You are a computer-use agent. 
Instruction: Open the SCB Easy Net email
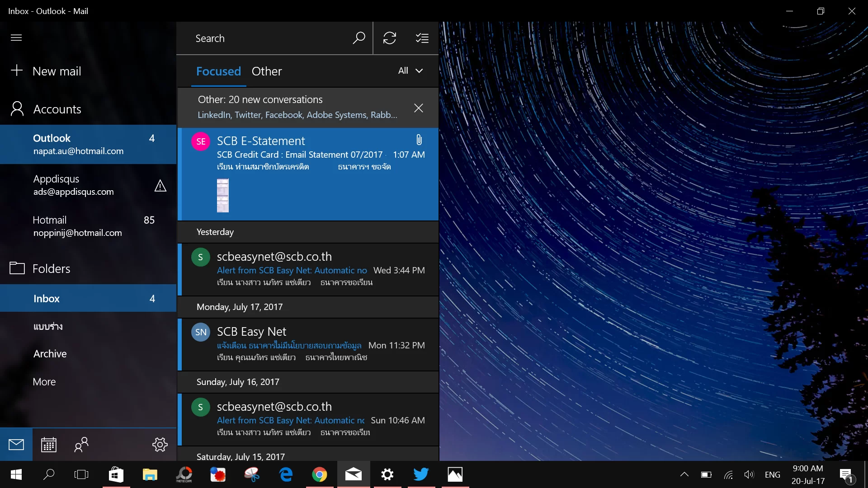(x=308, y=345)
